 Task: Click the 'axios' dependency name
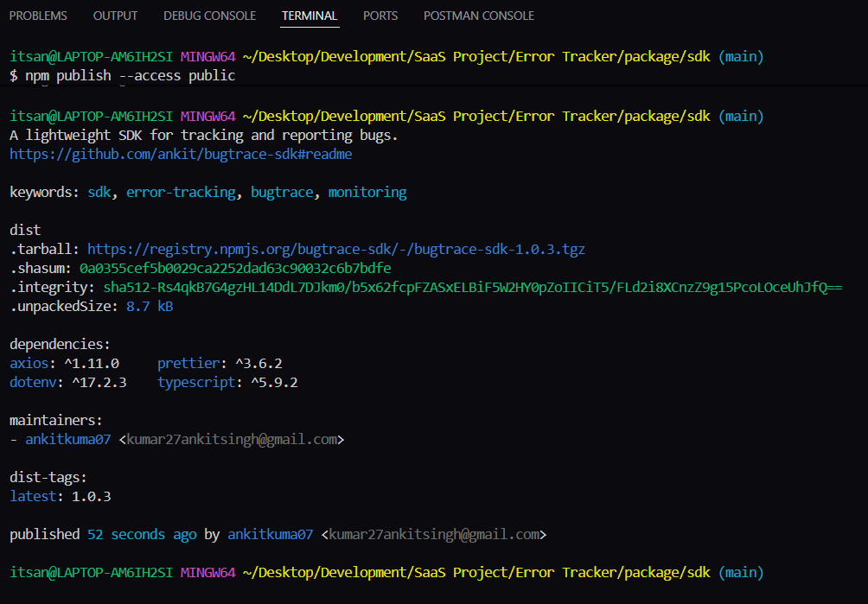click(x=29, y=364)
